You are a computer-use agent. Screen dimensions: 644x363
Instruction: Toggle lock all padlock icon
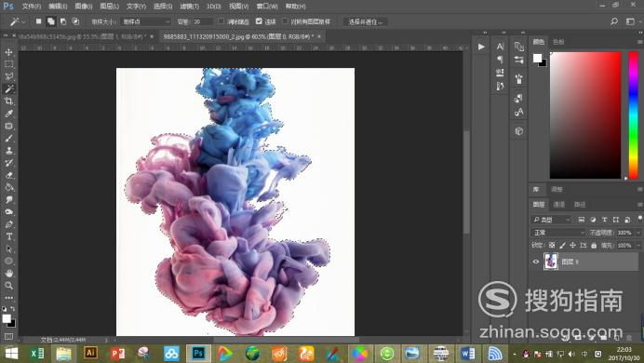[x=594, y=245]
